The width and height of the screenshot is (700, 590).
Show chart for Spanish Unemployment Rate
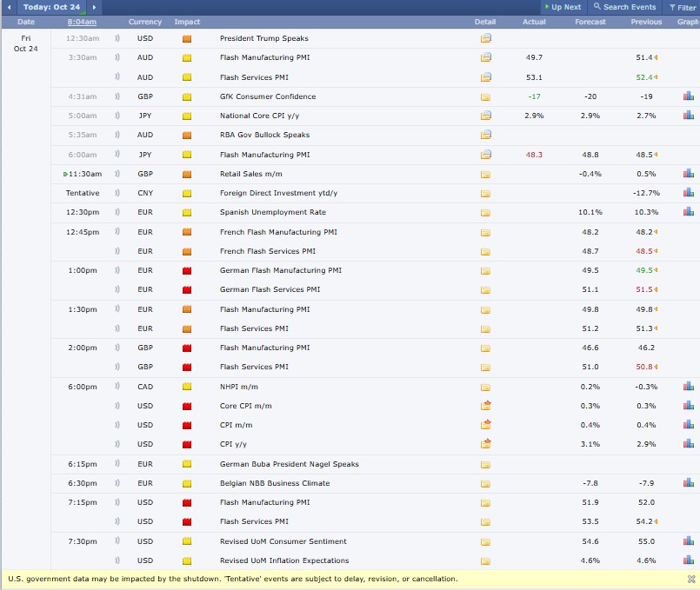pos(688,212)
